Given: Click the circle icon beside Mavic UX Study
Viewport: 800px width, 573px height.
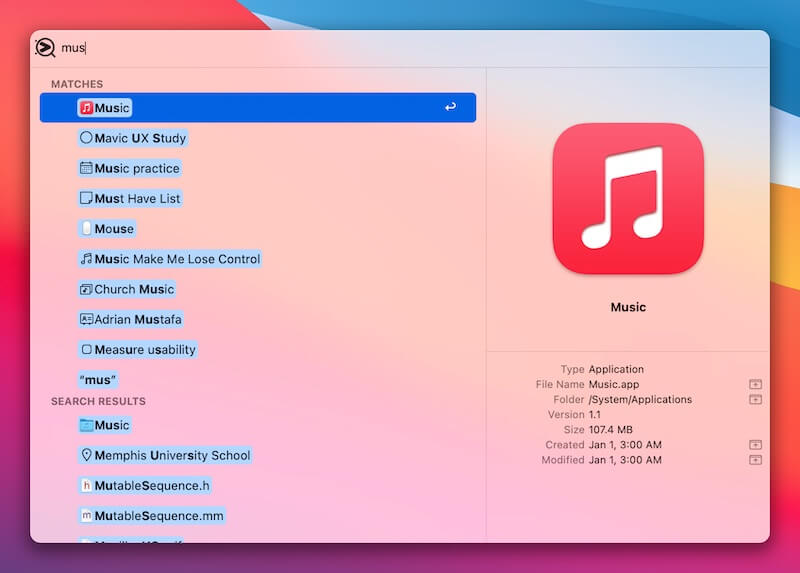Looking at the screenshot, I should tap(86, 138).
